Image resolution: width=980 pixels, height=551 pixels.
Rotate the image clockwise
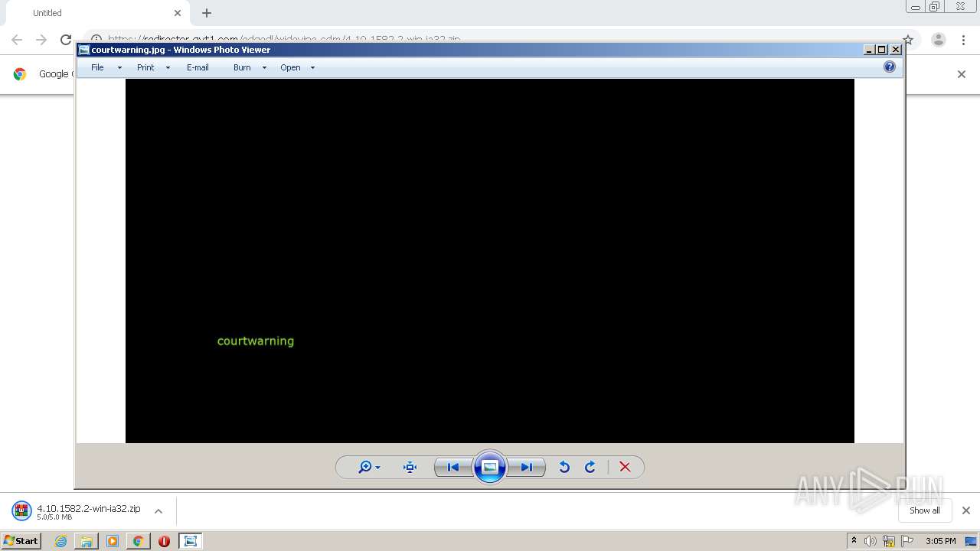(x=590, y=467)
